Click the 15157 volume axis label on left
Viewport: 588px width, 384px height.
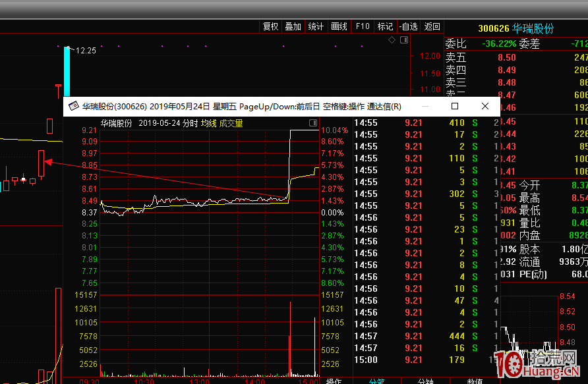point(86,295)
